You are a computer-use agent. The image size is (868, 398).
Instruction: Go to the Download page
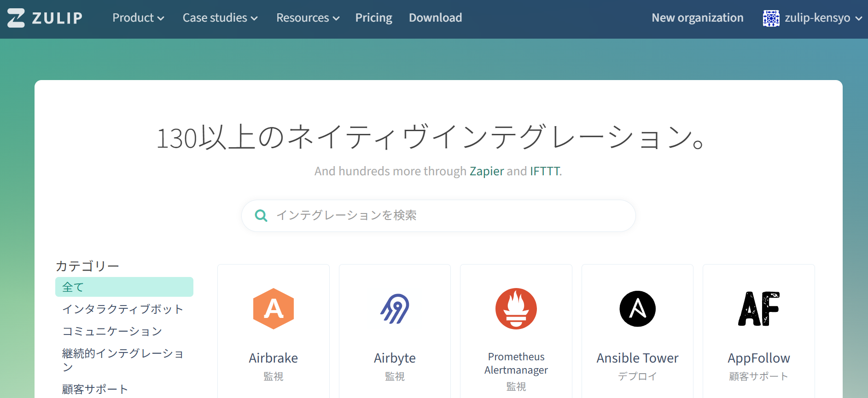coord(435,18)
